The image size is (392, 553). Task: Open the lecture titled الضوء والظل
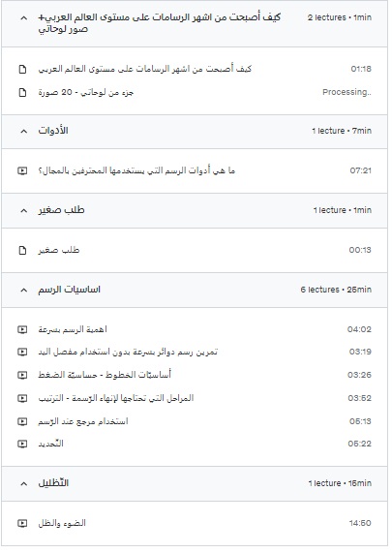(62, 523)
